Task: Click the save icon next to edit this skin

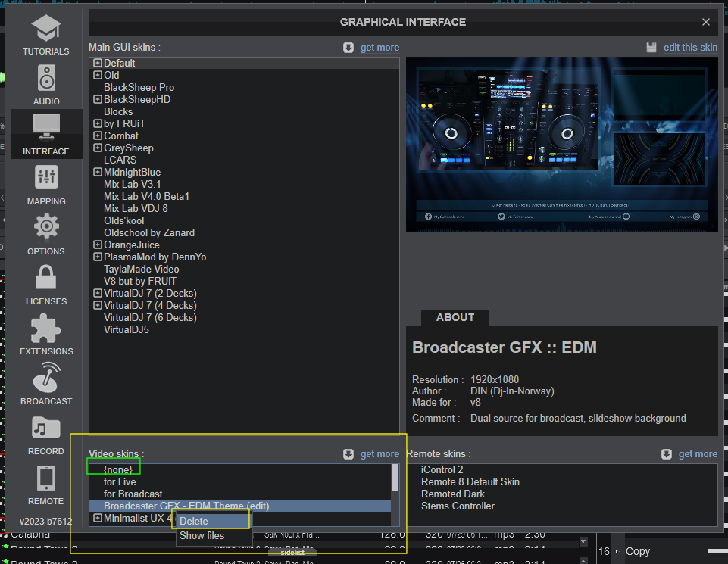Action: click(x=651, y=47)
